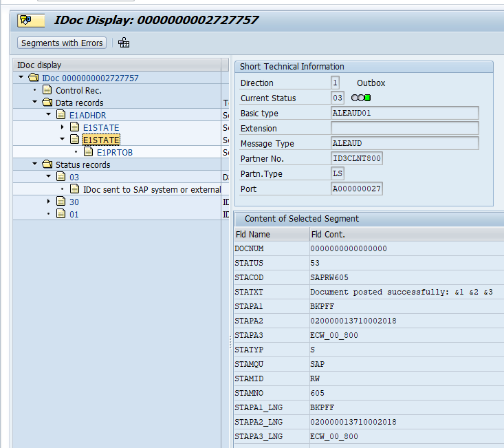Expand status record 30
The width and height of the screenshot is (504, 448).
(49, 202)
